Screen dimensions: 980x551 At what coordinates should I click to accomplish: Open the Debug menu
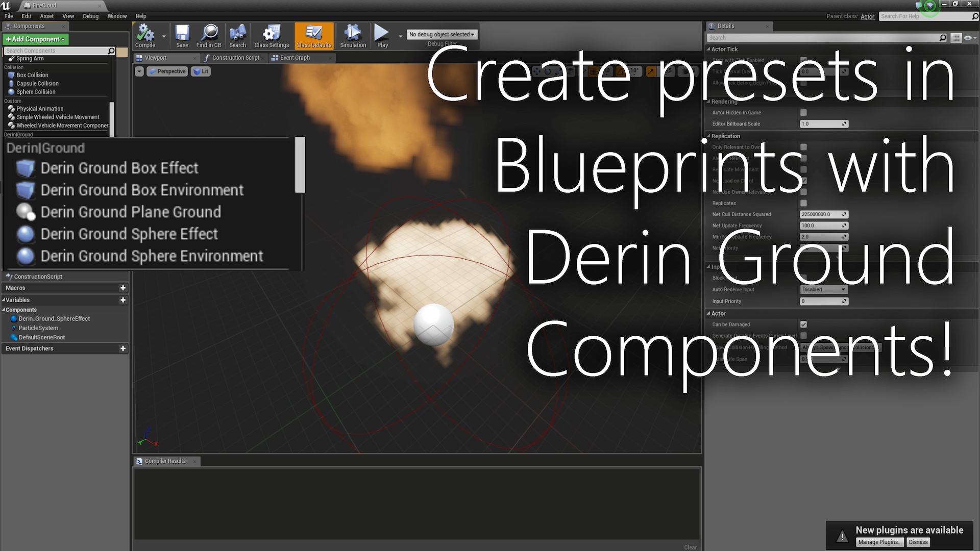click(90, 16)
